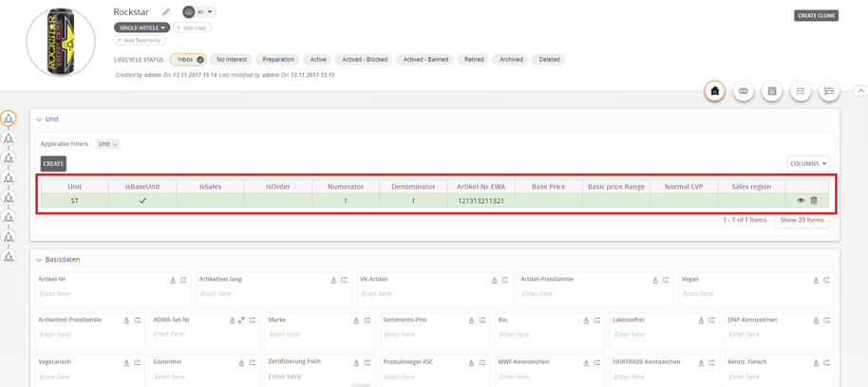Viewport: 868px width, 387px height.
Task: Click the Add Taxonomy button
Action: 140,41
